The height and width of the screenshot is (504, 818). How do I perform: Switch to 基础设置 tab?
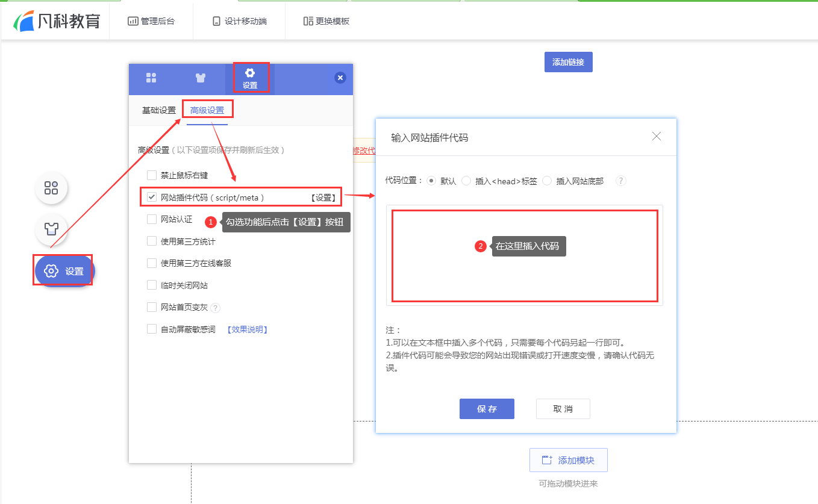[x=159, y=110]
